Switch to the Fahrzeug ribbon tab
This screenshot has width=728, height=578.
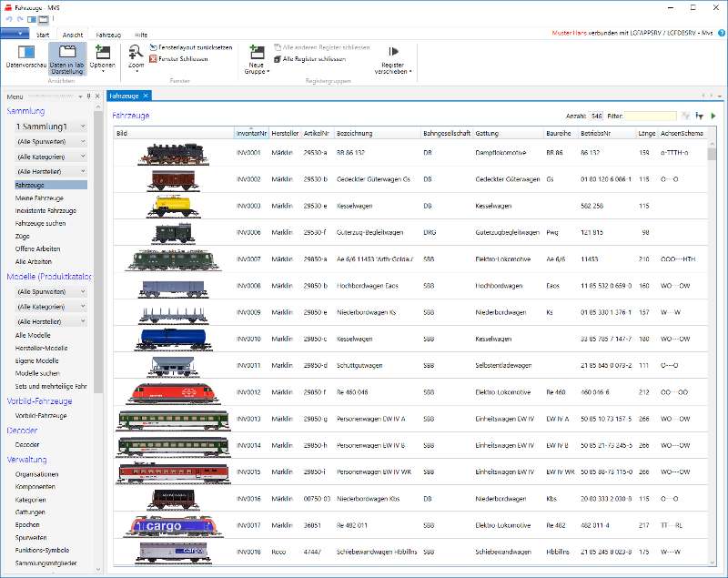tap(108, 34)
